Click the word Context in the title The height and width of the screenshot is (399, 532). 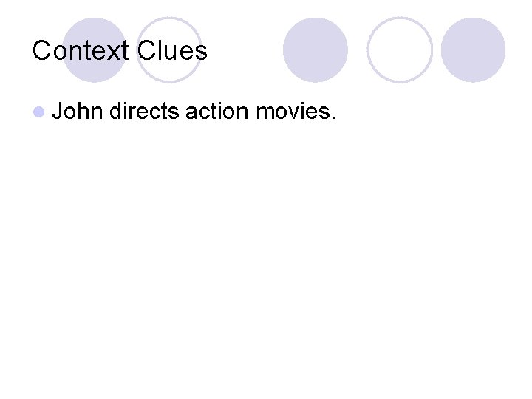click(x=81, y=50)
